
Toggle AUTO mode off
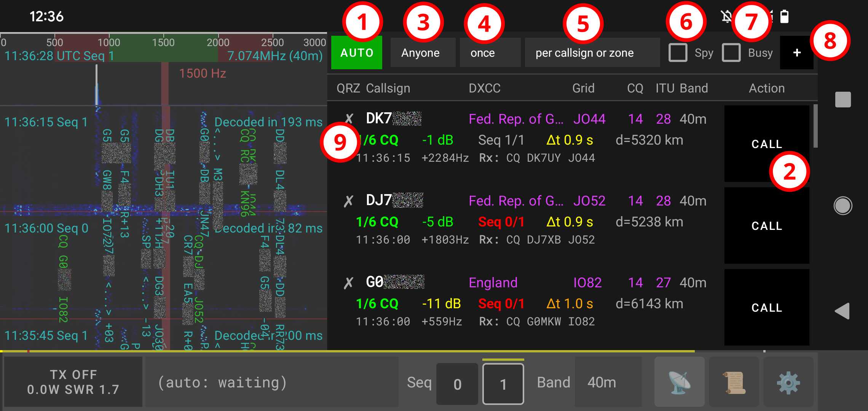(356, 53)
